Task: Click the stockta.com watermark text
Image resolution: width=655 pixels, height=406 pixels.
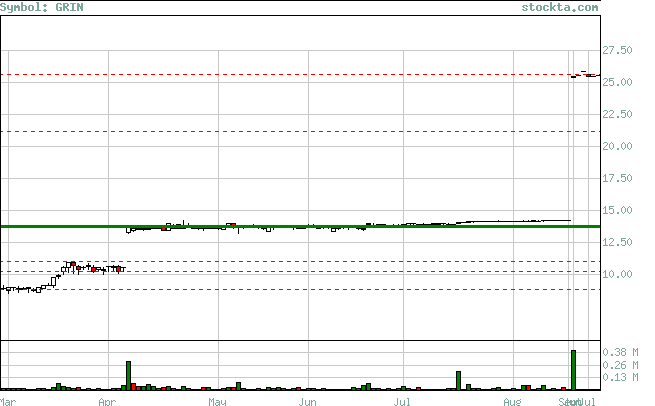Action: [560, 7]
